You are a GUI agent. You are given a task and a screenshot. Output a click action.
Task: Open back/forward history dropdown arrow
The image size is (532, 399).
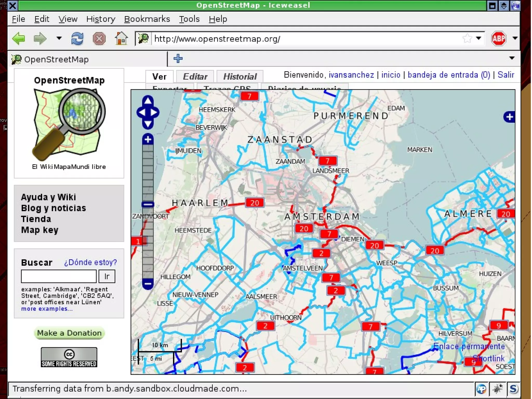(x=59, y=38)
